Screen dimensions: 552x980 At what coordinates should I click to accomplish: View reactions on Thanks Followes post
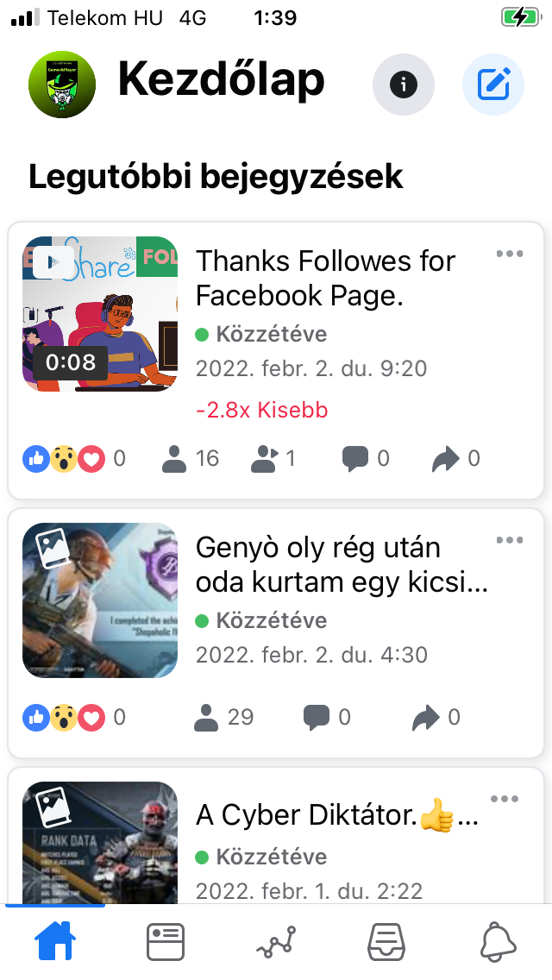[x=74, y=459]
